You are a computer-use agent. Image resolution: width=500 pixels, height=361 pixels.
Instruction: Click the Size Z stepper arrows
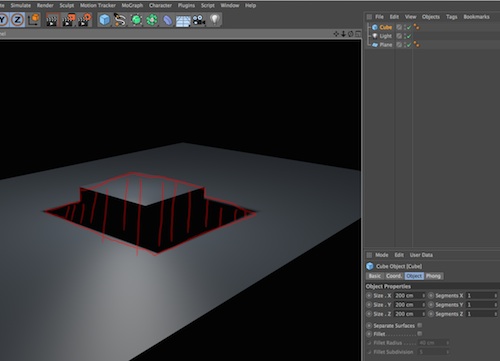click(x=424, y=314)
